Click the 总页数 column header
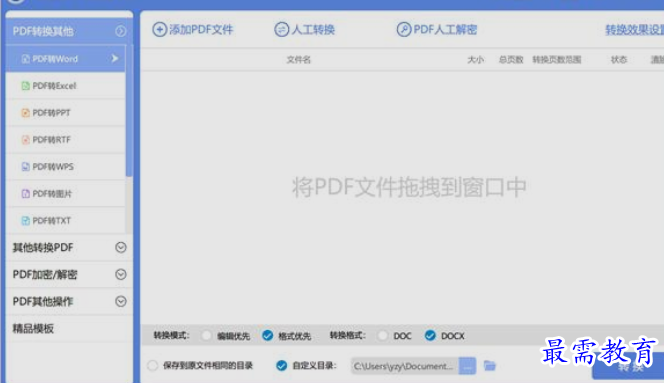Viewport: 664px width, 383px height. [511, 60]
